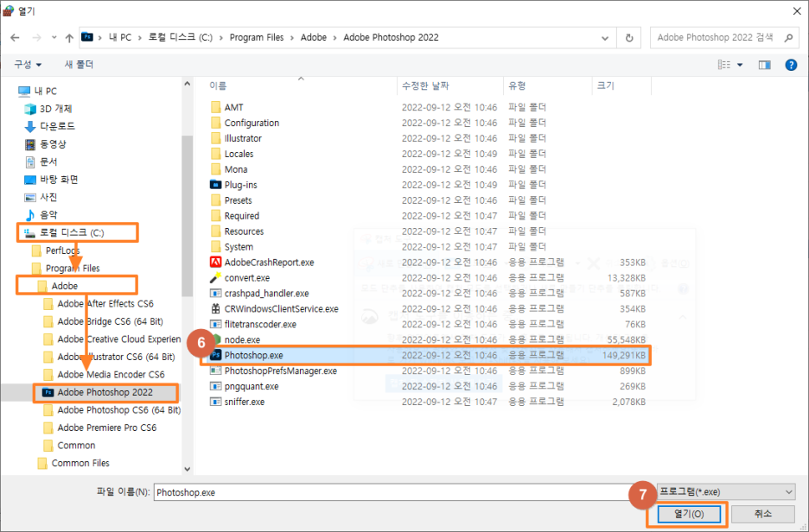
Task: Sort by 유형 column header
Action: pos(517,86)
